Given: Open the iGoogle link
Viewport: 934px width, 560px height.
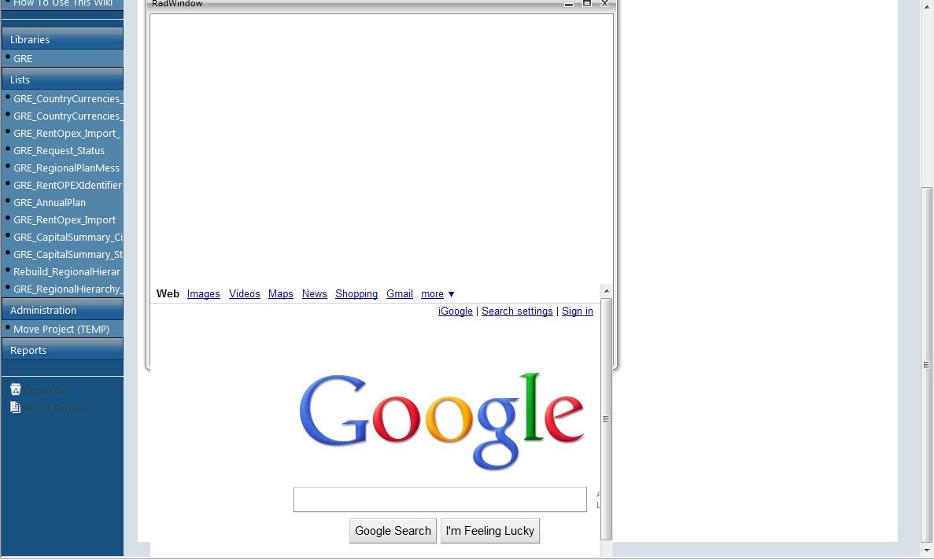Looking at the screenshot, I should point(455,311).
